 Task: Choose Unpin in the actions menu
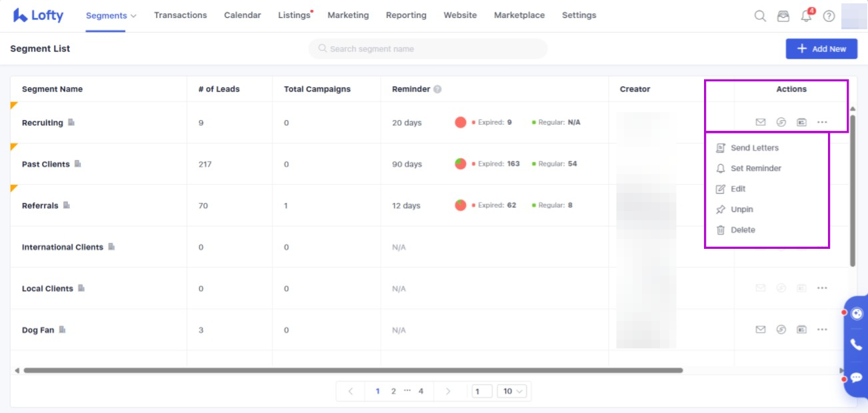pos(741,210)
